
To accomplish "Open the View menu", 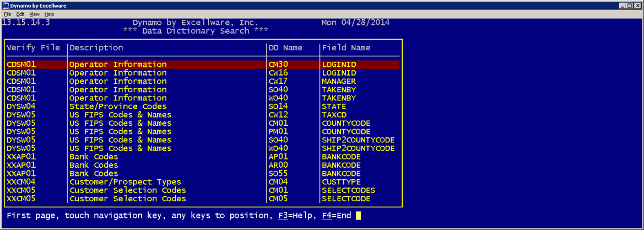I will (x=35, y=14).
